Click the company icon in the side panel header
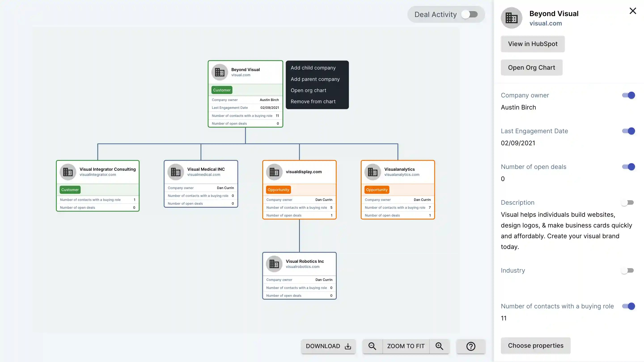Screen dimensions: 644x362 coord(511,18)
